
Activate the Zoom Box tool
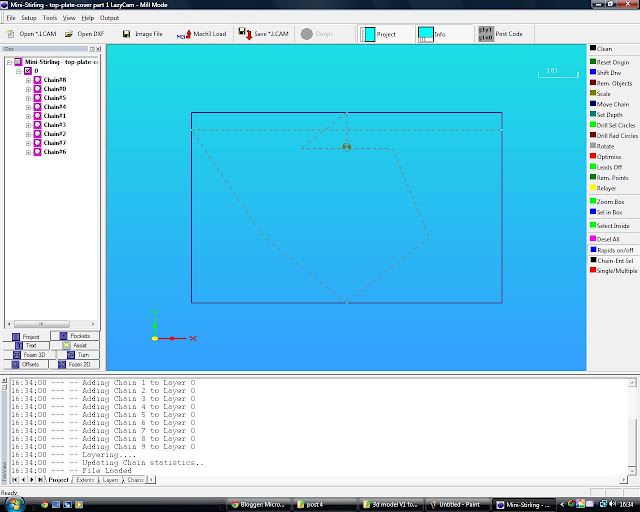[x=607, y=201]
